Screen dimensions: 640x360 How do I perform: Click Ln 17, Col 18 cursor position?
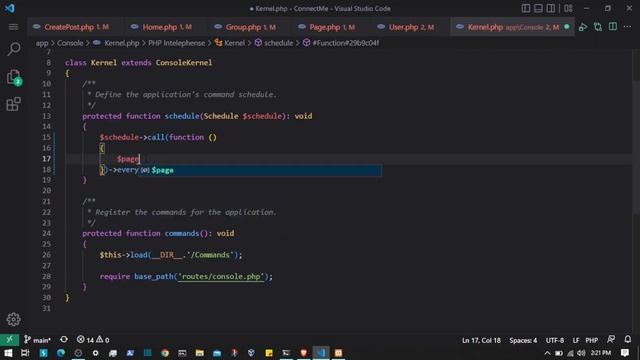click(x=481, y=340)
